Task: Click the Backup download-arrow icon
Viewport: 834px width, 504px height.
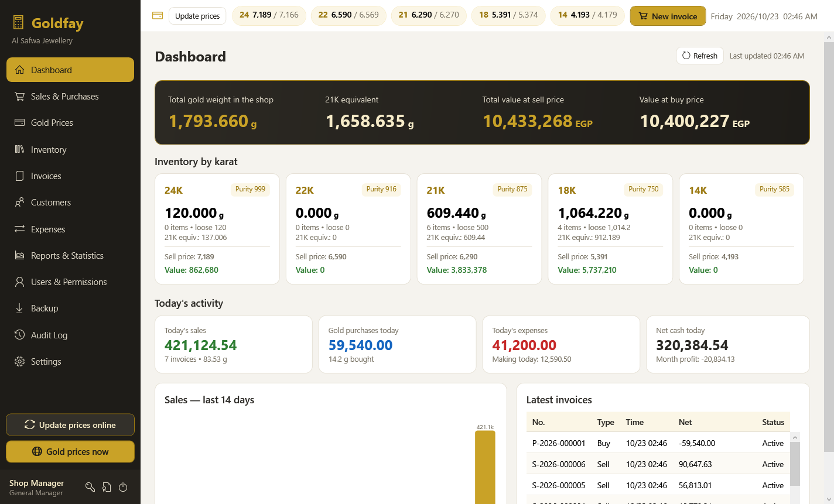Action: (20, 308)
